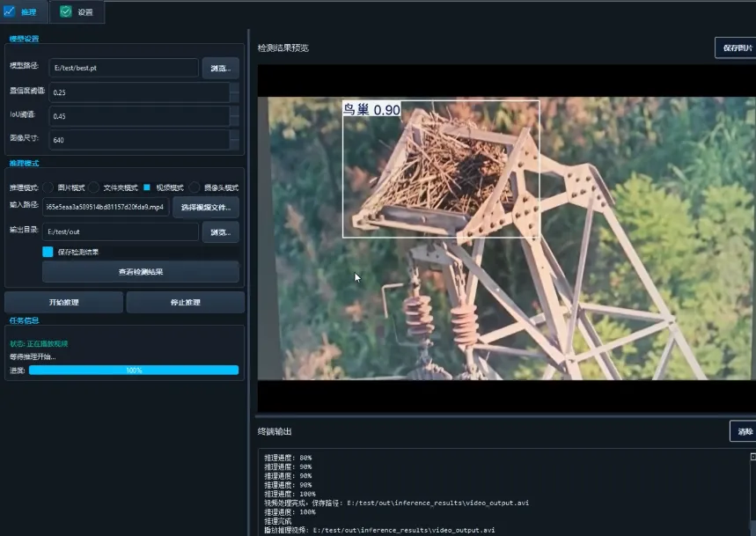This screenshot has height=536, width=756.
Task: Click 浏览 button next to model path
Action: [x=220, y=68]
